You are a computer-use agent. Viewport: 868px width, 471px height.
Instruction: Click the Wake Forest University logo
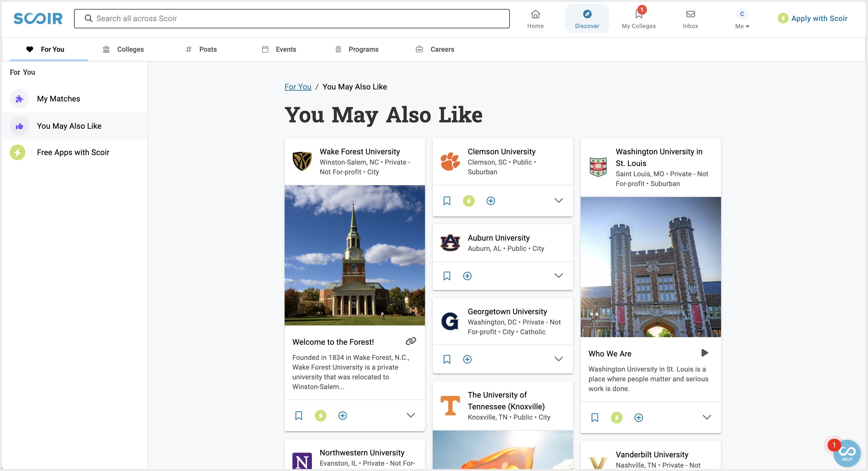tap(302, 161)
